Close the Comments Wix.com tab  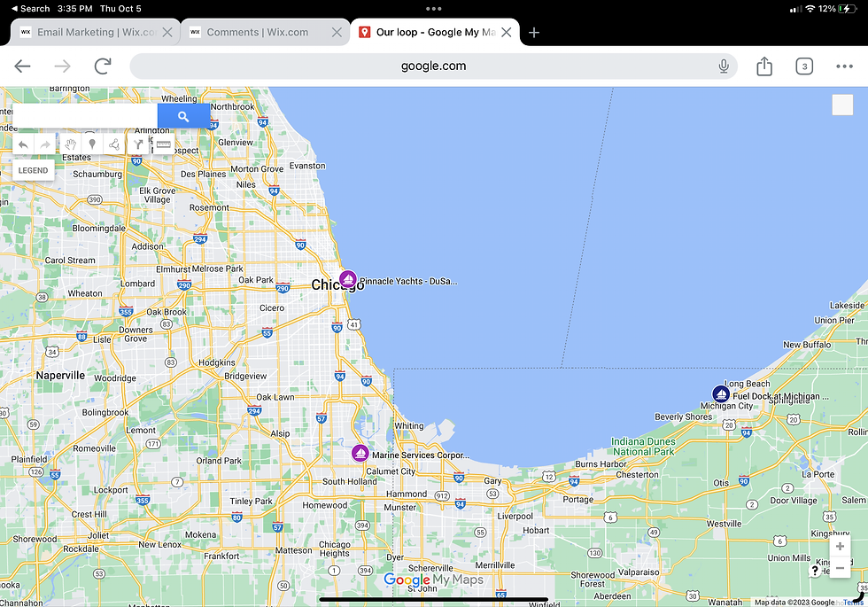point(337,32)
